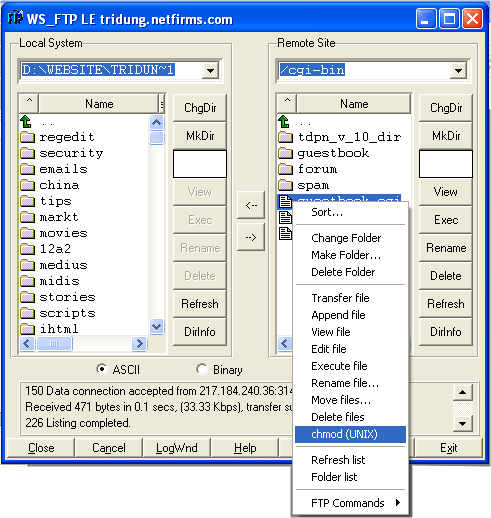This screenshot has height=518, width=491.
Task: Click the tdpn_v_10_dir folder icon
Action: click(285, 137)
